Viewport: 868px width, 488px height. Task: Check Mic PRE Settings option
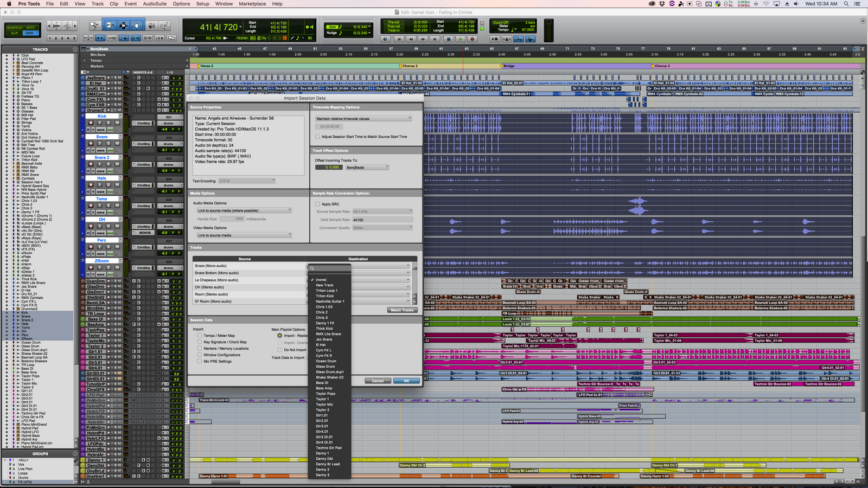pyautogui.click(x=200, y=362)
